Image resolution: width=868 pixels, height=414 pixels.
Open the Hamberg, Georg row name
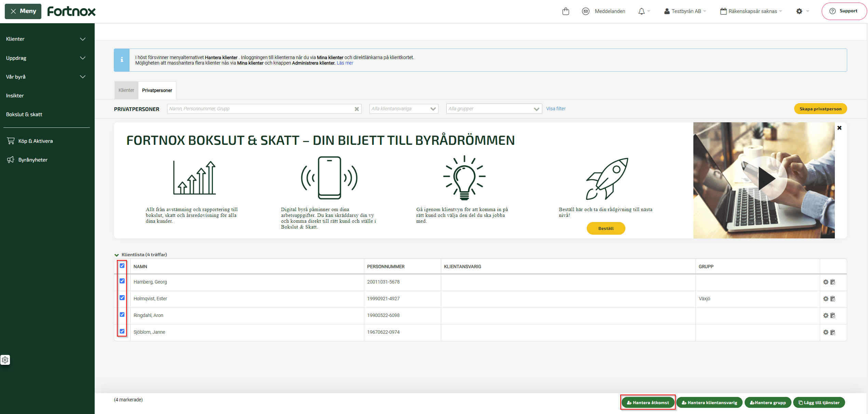pyautogui.click(x=150, y=282)
